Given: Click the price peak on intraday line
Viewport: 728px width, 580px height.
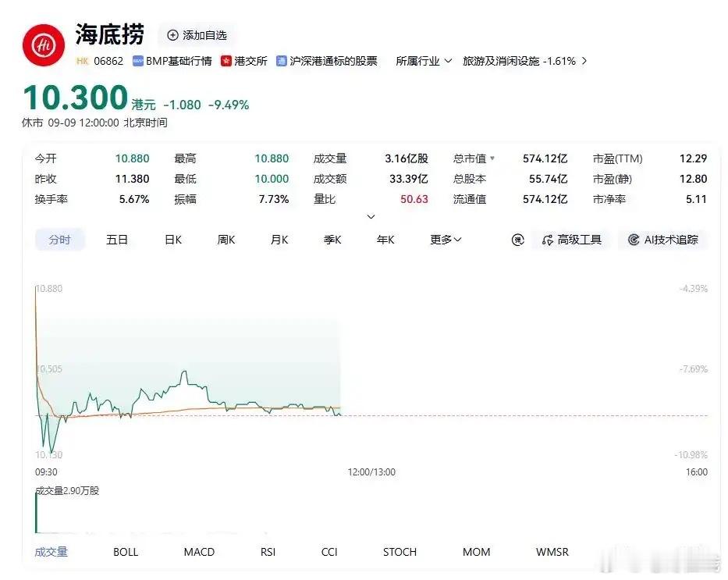Looking at the screenshot, I should (185, 372).
